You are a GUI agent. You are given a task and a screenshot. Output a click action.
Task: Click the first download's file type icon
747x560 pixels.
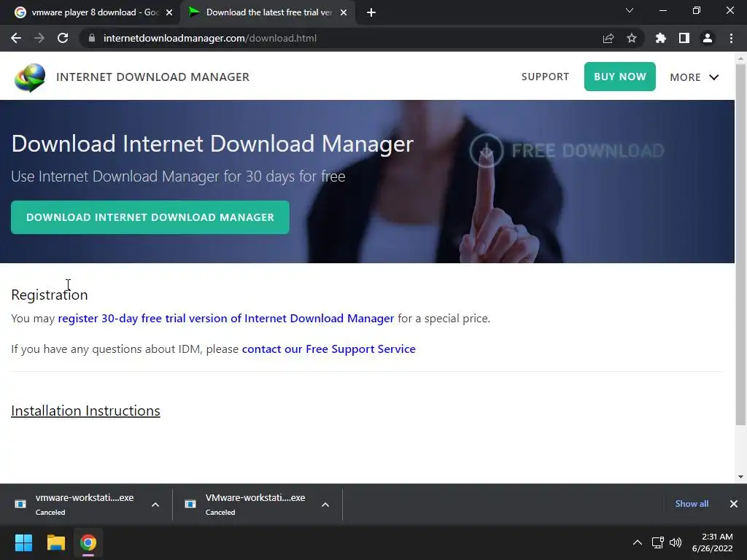coord(20,504)
